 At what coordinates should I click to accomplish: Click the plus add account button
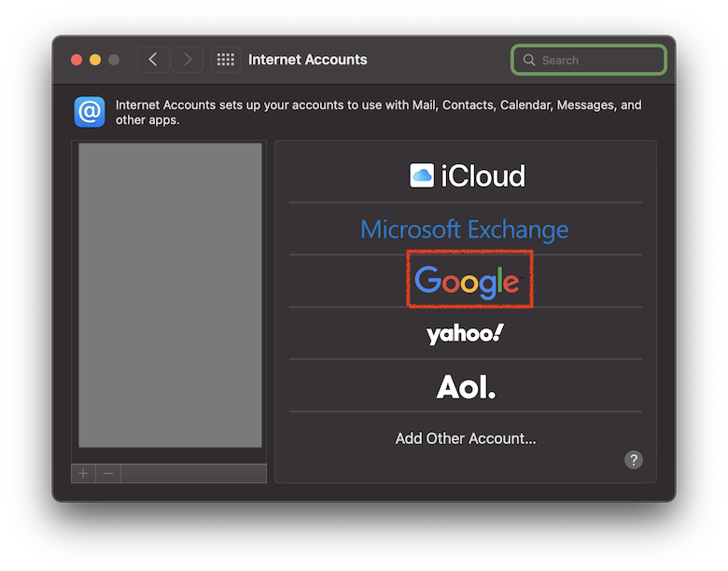pos(84,474)
